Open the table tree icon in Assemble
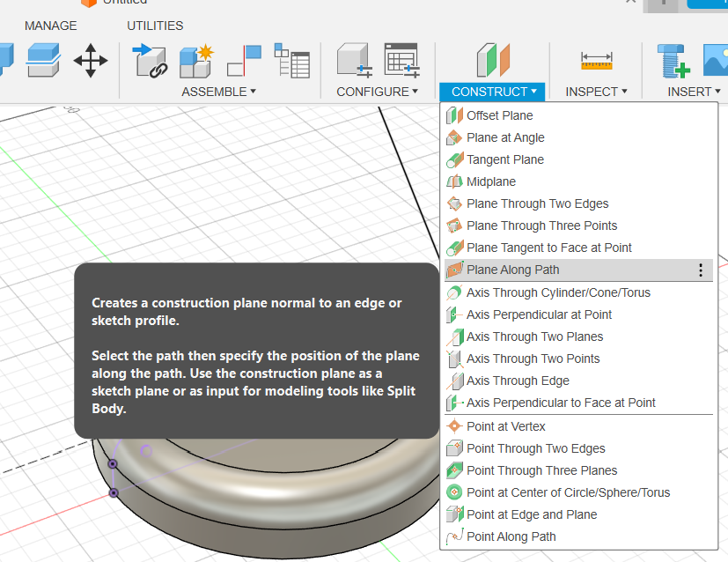The width and height of the screenshot is (728, 562). pos(292,61)
